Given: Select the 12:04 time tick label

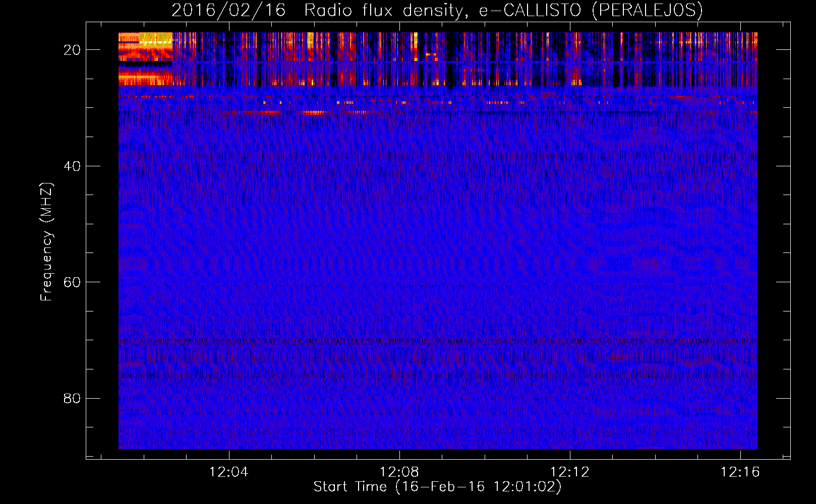Looking at the screenshot, I should click(229, 472).
